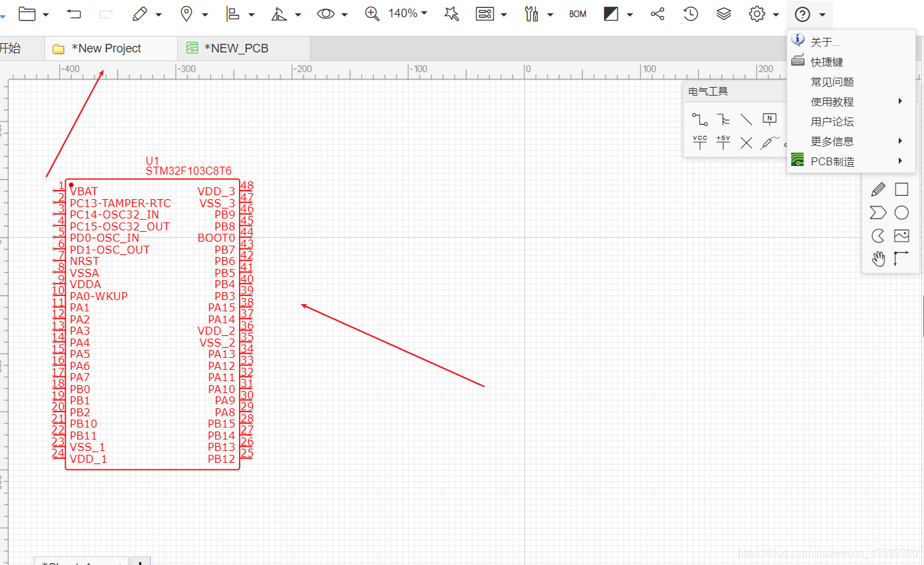Insert an image with the image tool
924x565 pixels.
tap(901, 236)
